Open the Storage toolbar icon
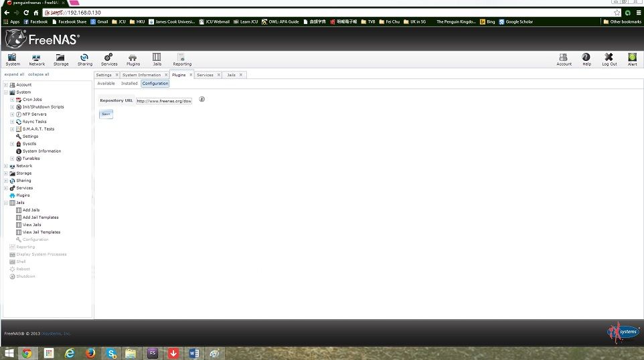Screen dimensions: 644x360 (x=61, y=60)
